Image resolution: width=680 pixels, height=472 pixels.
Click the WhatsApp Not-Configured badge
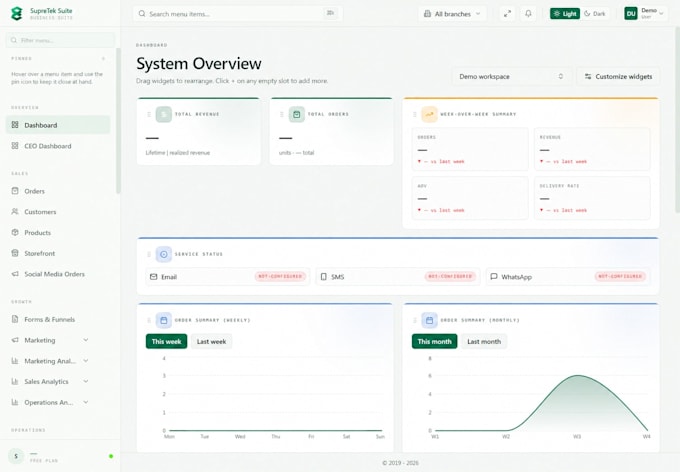(620, 276)
